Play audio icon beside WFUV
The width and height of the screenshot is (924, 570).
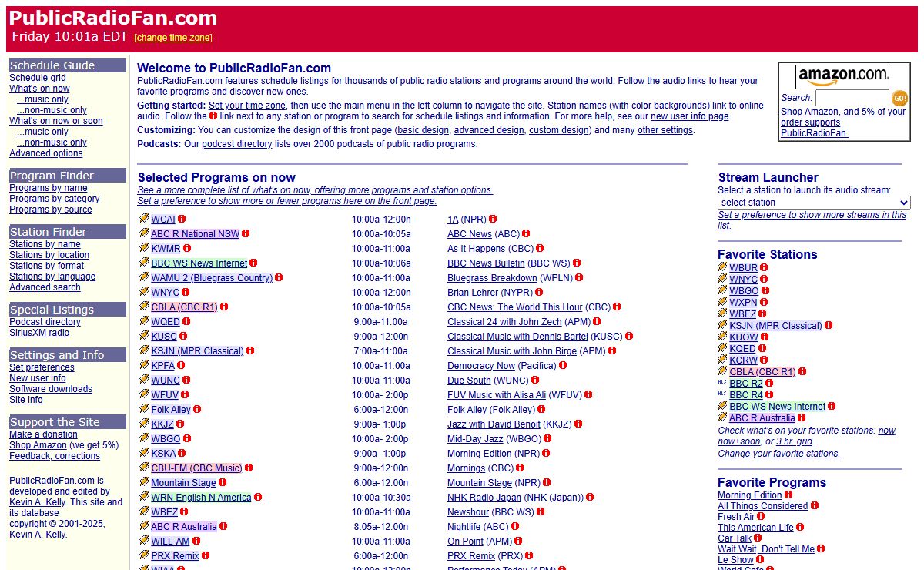[x=144, y=394]
